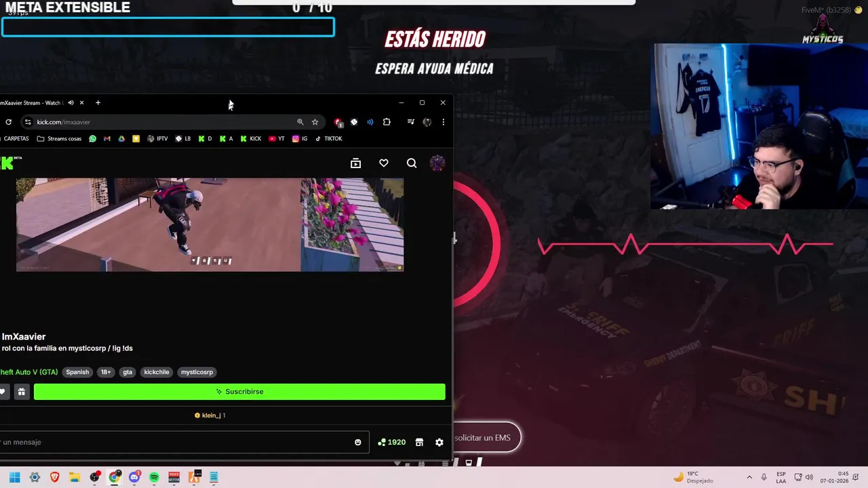Open the IPTV bookmark
The image size is (868, 488).
pyautogui.click(x=157, y=139)
